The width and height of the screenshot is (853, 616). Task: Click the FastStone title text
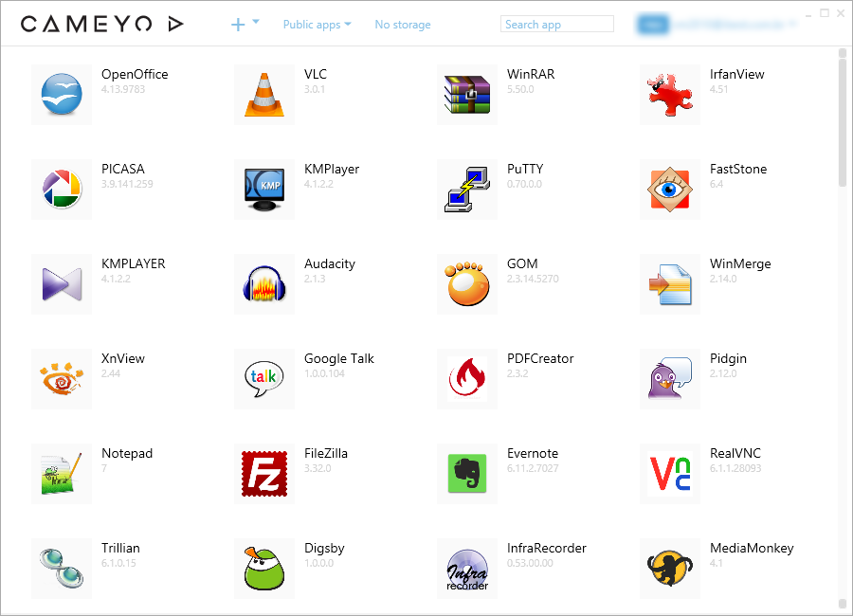click(x=738, y=170)
